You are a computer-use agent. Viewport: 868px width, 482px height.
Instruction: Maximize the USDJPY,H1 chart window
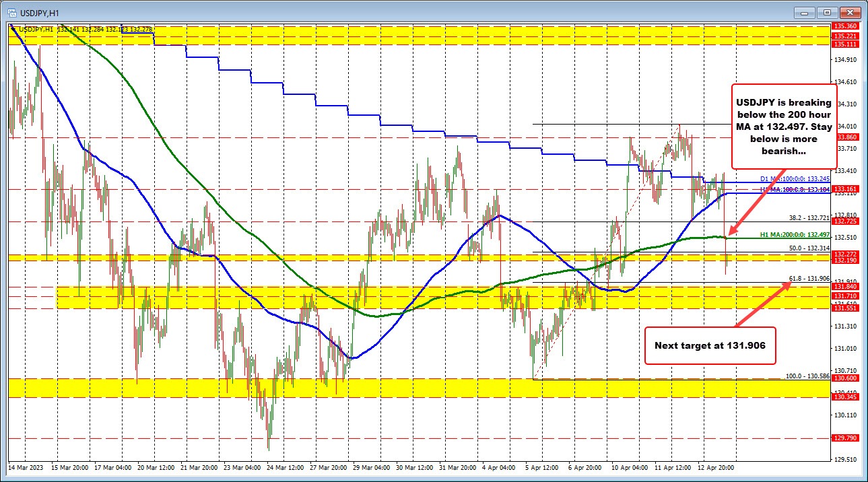[x=827, y=11]
